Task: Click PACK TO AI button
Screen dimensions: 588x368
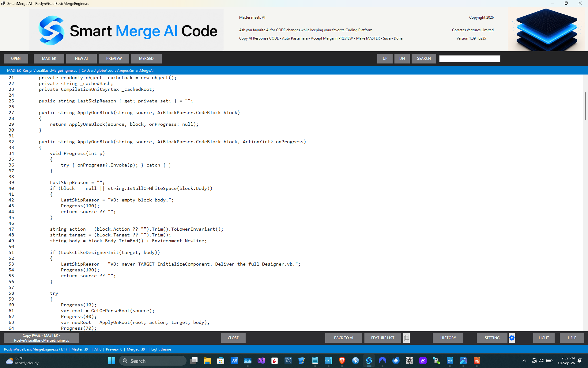Action: point(344,338)
